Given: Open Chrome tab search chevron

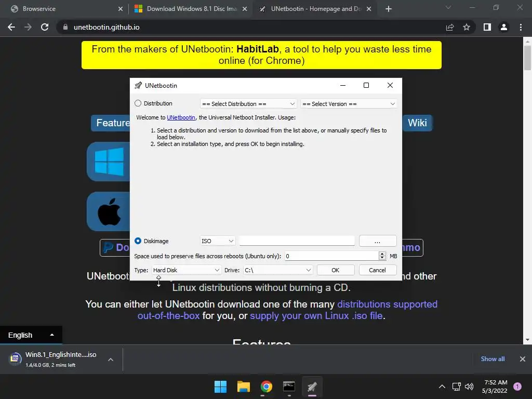Looking at the screenshot, I should point(448,7).
